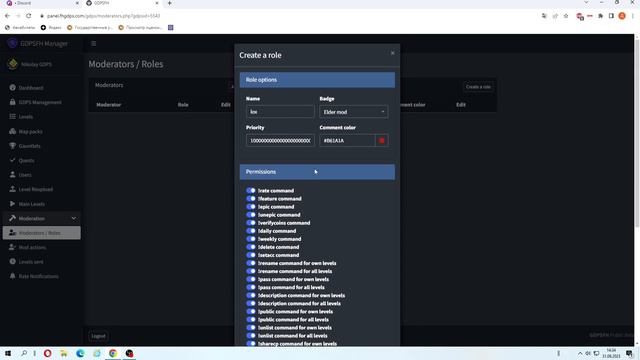Open a new browser tab

coord(169,3)
